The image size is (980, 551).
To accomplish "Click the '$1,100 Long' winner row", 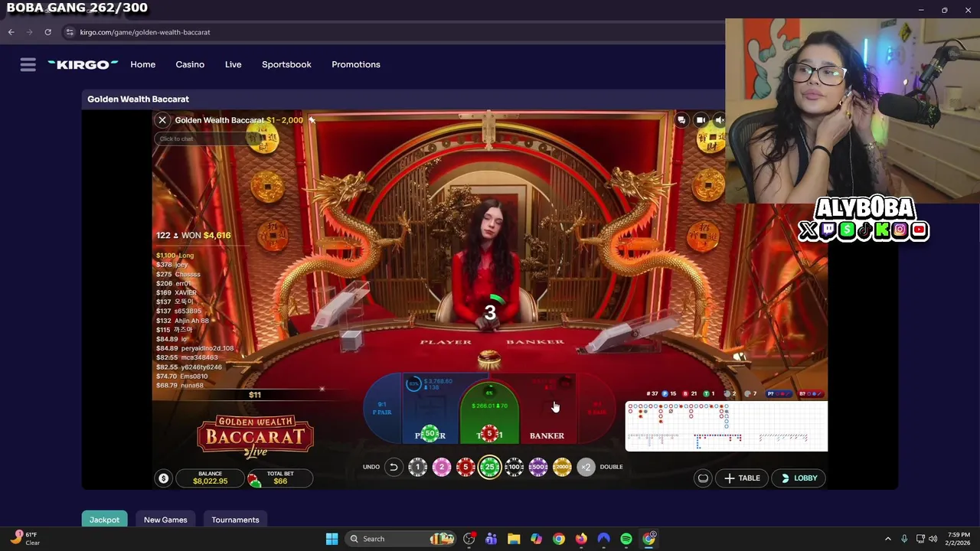I will (x=175, y=256).
